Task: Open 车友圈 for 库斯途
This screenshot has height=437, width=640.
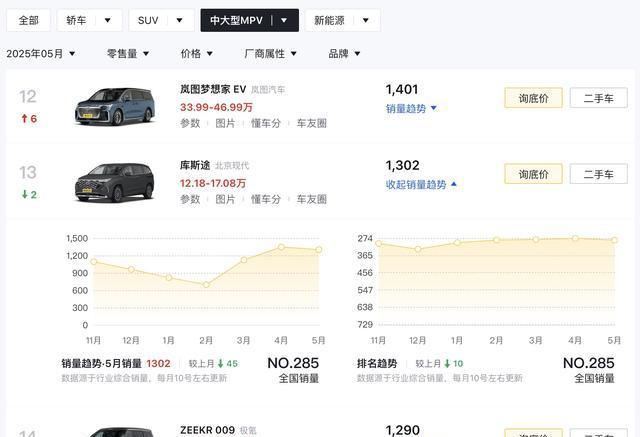Action: 311,199
